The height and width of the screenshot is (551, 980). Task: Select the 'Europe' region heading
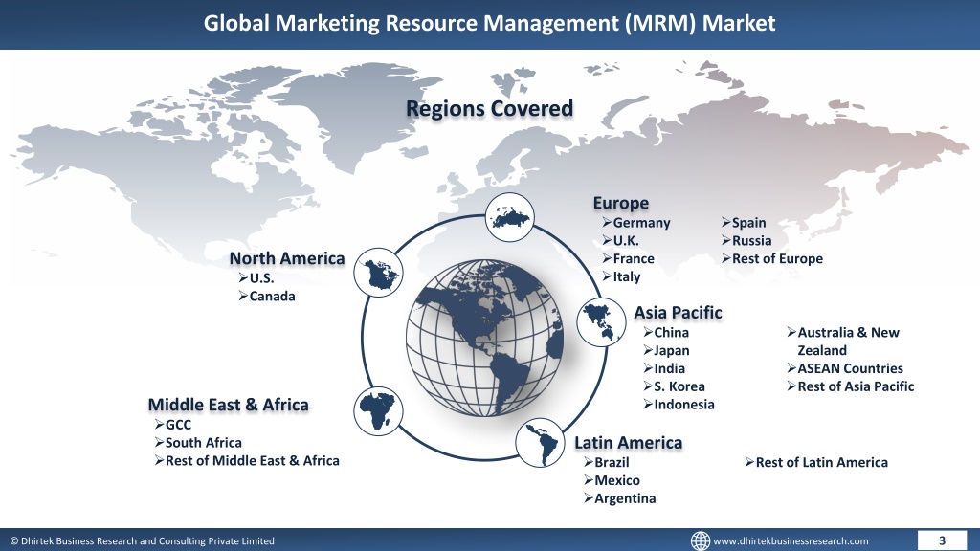pyautogui.click(x=620, y=203)
